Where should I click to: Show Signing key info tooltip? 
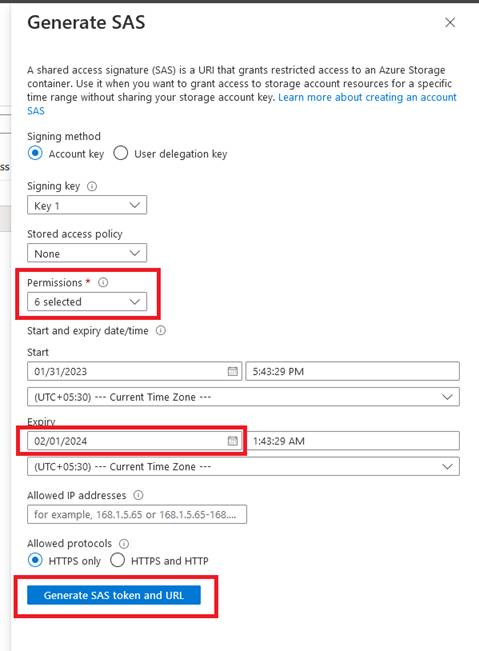point(92,186)
